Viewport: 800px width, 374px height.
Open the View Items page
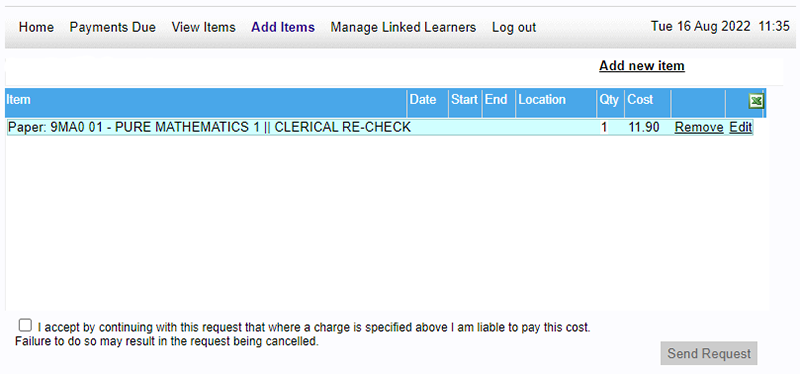pyautogui.click(x=204, y=27)
